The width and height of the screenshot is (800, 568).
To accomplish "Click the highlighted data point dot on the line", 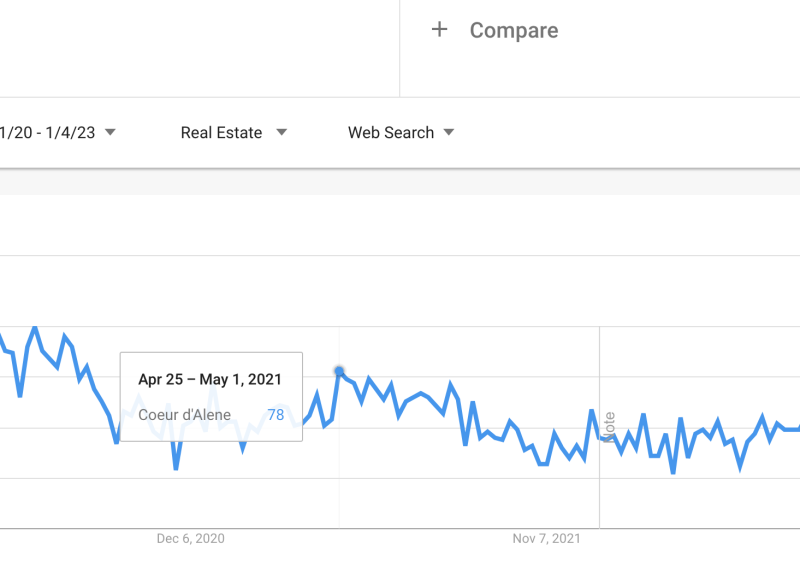I will pos(339,371).
